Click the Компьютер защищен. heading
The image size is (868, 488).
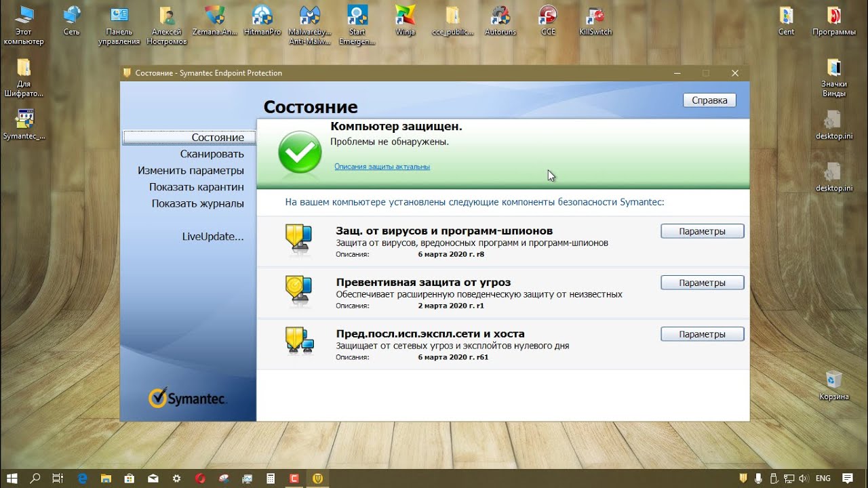click(396, 127)
